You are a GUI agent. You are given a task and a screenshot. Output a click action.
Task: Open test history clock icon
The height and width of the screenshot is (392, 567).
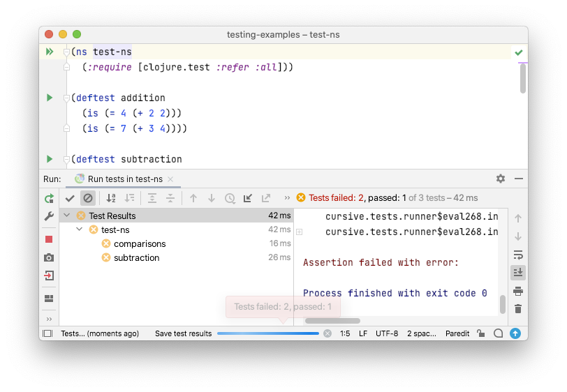click(x=230, y=198)
